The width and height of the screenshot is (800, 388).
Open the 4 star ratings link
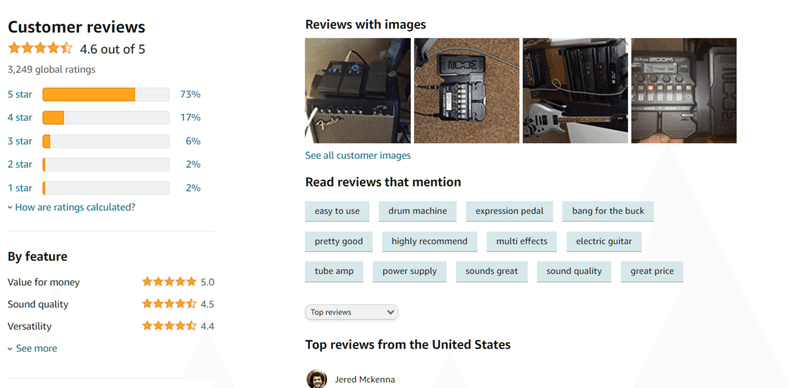tap(20, 117)
